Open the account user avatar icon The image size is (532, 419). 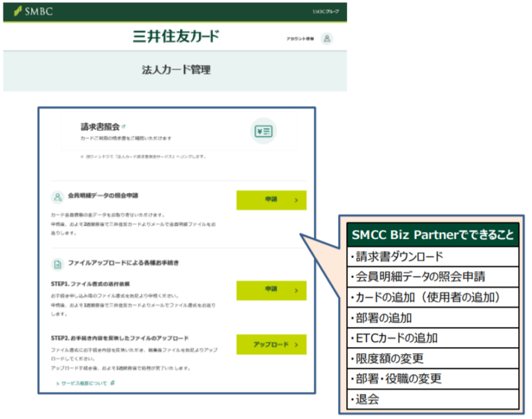pos(327,39)
